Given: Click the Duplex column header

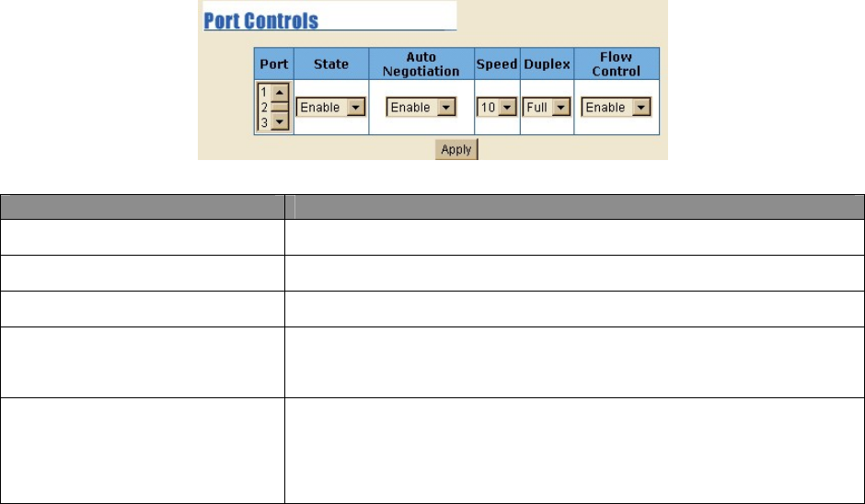Looking at the screenshot, I should click(547, 64).
